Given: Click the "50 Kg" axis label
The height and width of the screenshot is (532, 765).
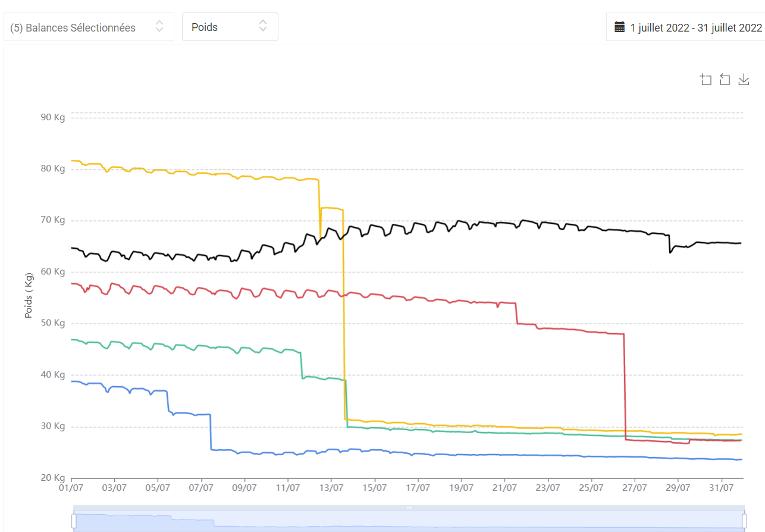Looking at the screenshot, I should coord(53,324).
